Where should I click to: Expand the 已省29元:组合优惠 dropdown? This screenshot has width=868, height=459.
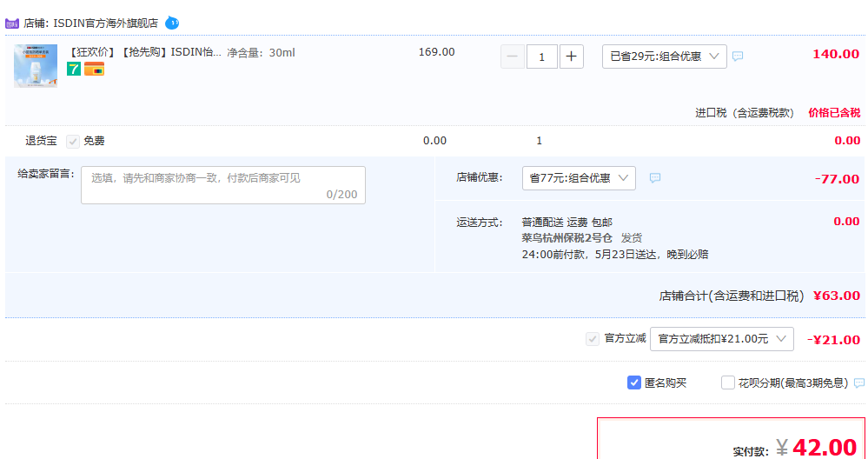click(x=665, y=57)
